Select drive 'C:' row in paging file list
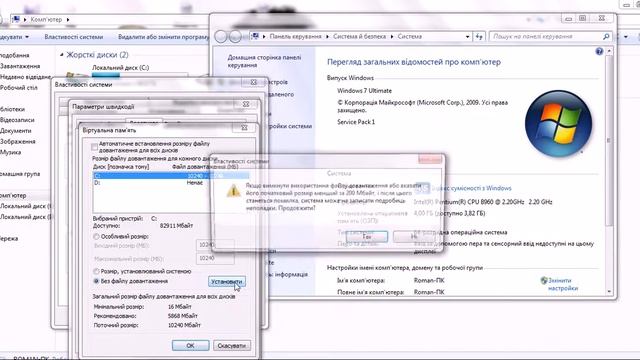 pyautogui.click(x=171, y=176)
